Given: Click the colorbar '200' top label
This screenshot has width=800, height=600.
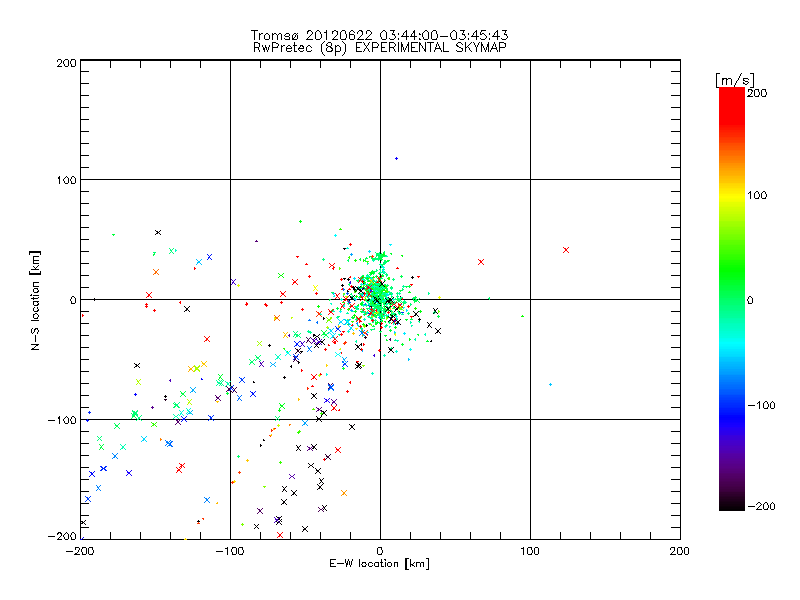Looking at the screenshot, I should pos(757,93).
